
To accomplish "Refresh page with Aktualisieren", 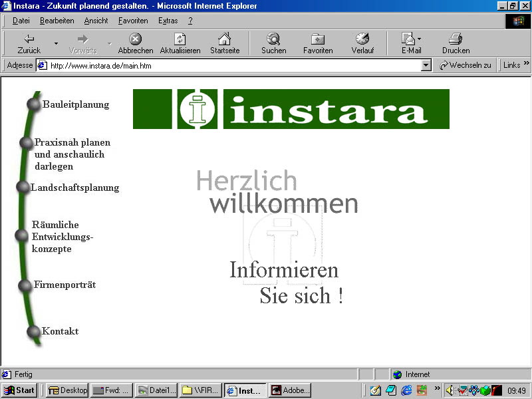I will tap(180, 44).
